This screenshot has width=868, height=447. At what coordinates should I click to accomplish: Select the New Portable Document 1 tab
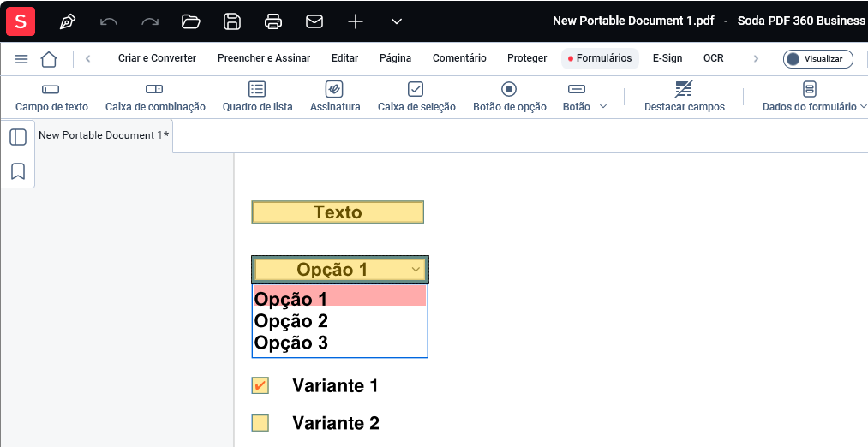click(x=104, y=135)
